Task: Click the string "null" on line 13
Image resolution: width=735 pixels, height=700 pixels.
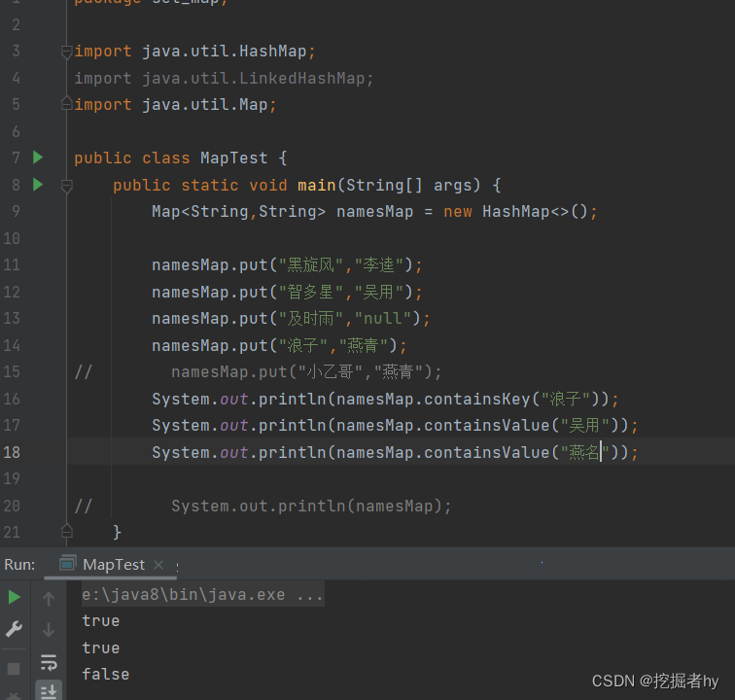Action: [383, 318]
